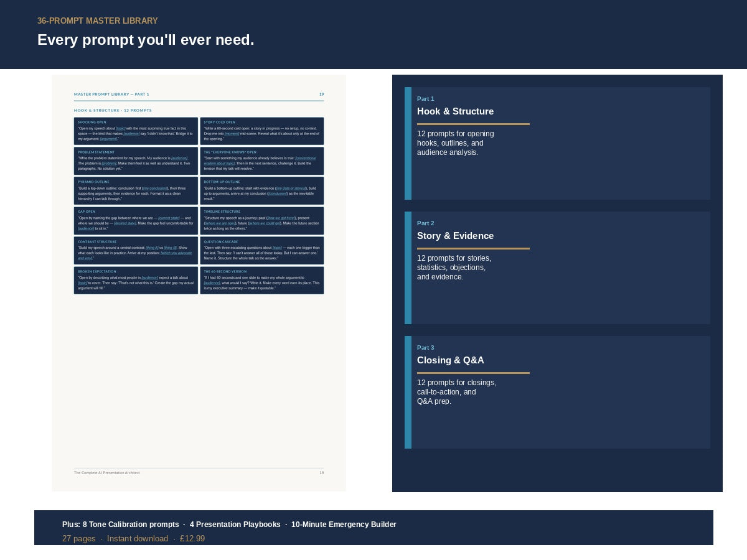
Task: Click the 'Part 1' label
Action: (x=426, y=98)
